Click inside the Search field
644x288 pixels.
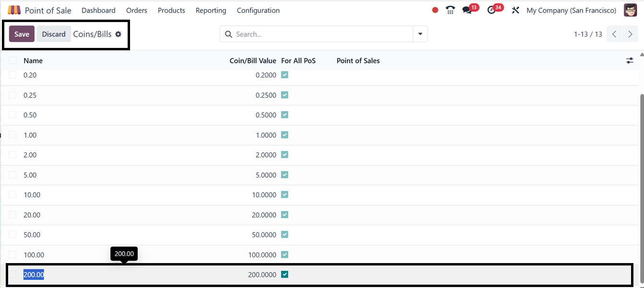point(322,34)
